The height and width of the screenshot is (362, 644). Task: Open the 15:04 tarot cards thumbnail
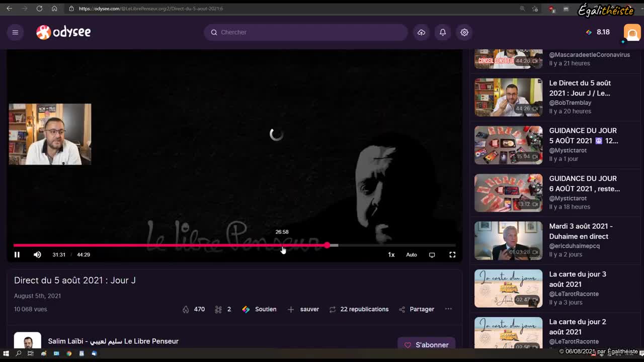point(509,145)
